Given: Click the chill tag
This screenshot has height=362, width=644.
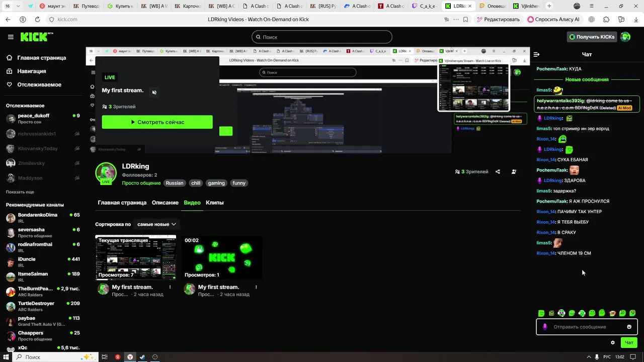Looking at the screenshot, I should click(196, 183).
